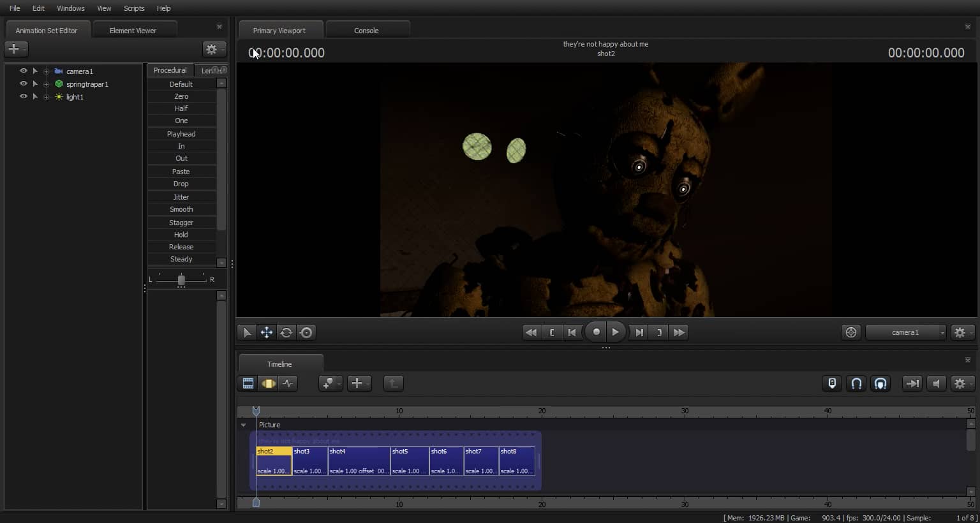Viewport: 980px width, 523px height.
Task: Select the screen manipulator circle tool
Action: coord(306,332)
